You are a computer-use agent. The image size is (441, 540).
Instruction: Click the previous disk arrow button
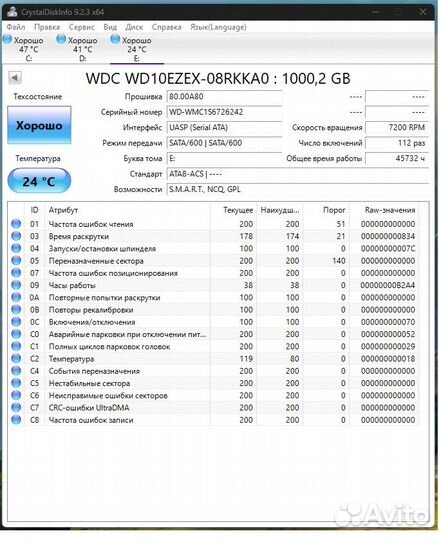pos(15,77)
